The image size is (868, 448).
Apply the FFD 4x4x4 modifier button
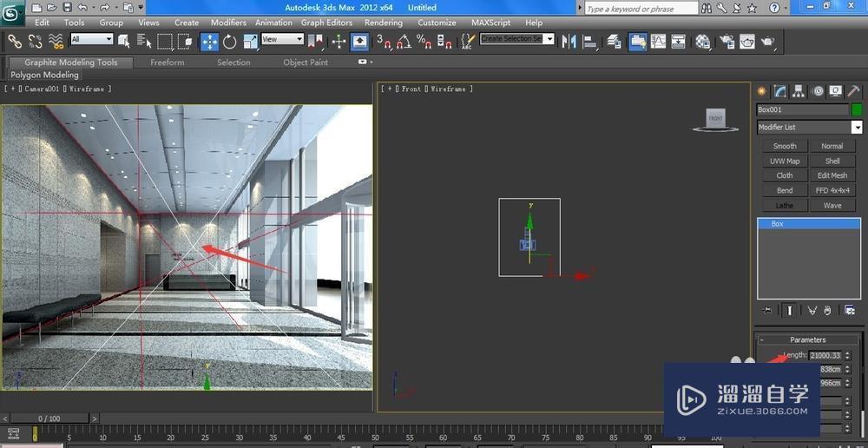[x=832, y=190]
